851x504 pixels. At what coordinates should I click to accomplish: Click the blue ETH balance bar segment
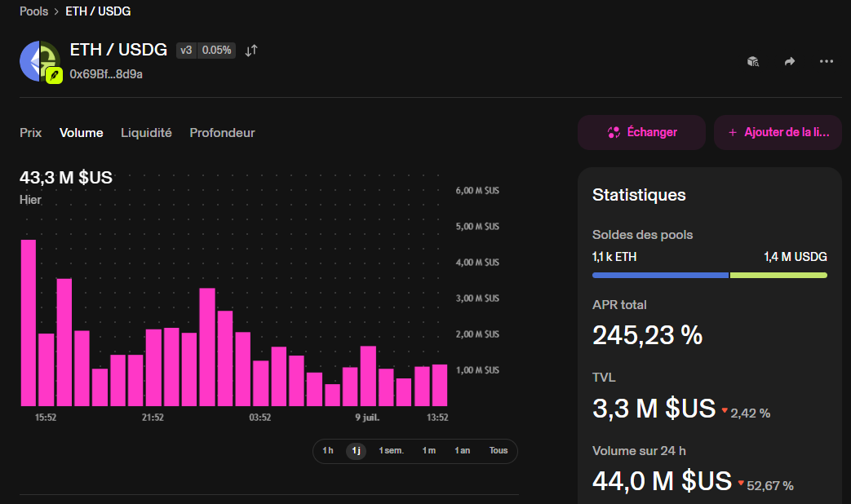(x=661, y=276)
